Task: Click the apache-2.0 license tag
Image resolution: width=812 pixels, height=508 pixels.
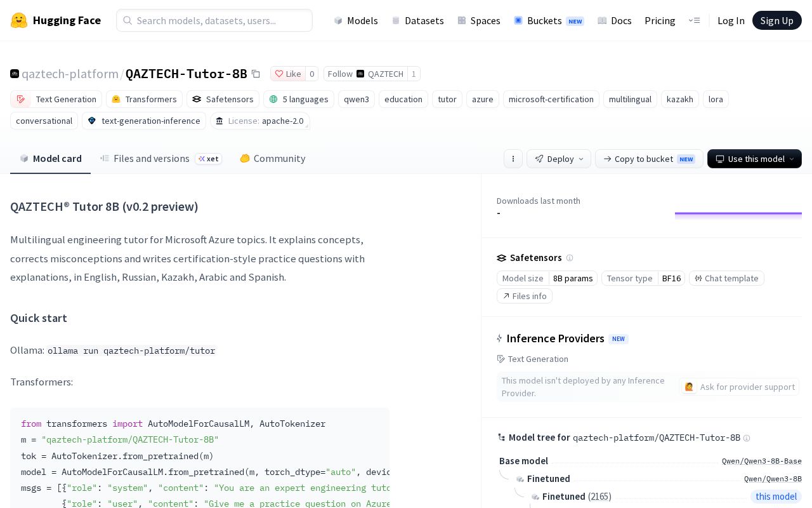Action: pos(260,121)
